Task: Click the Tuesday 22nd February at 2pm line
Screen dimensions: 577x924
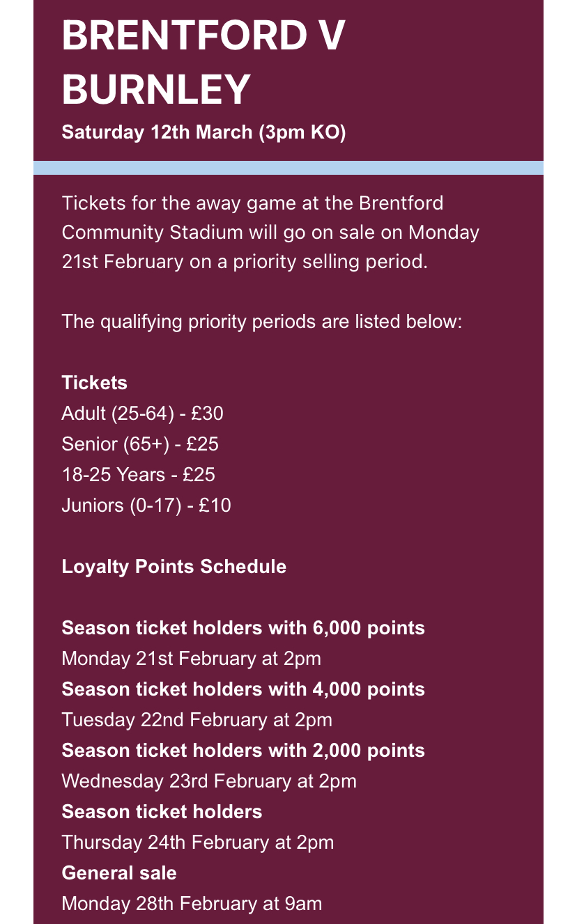Action: [x=197, y=720]
